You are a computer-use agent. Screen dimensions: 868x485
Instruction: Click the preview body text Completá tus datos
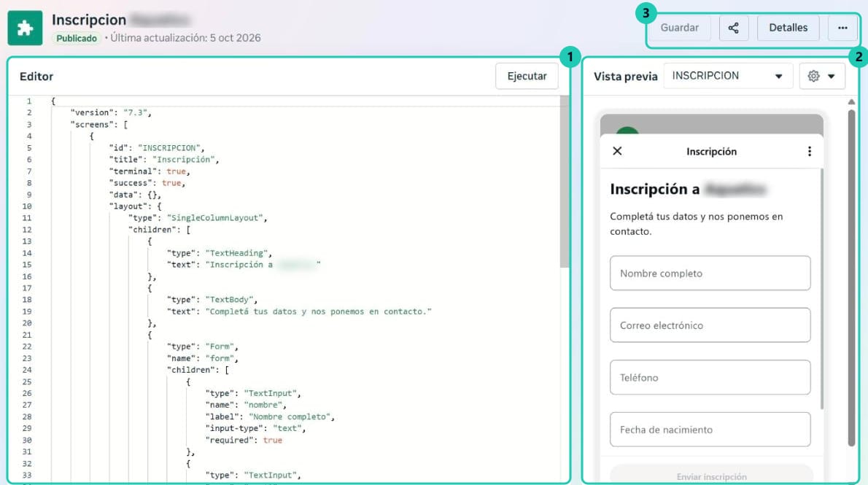point(697,224)
